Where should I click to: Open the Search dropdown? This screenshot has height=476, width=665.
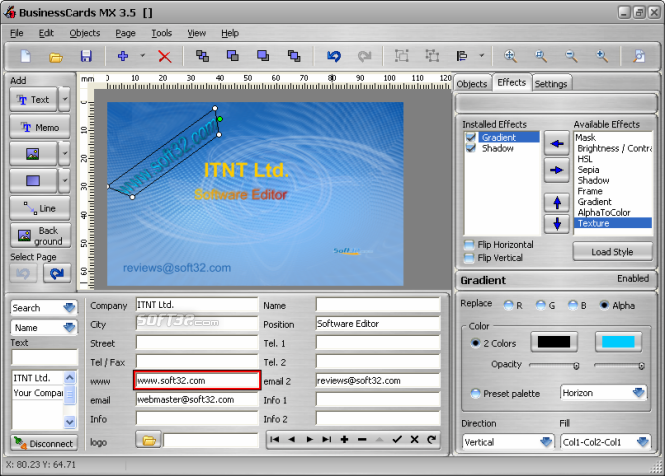point(69,308)
